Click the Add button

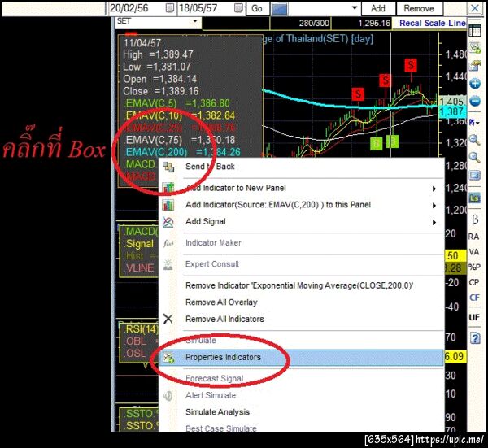pyautogui.click(x=378, y=8)
